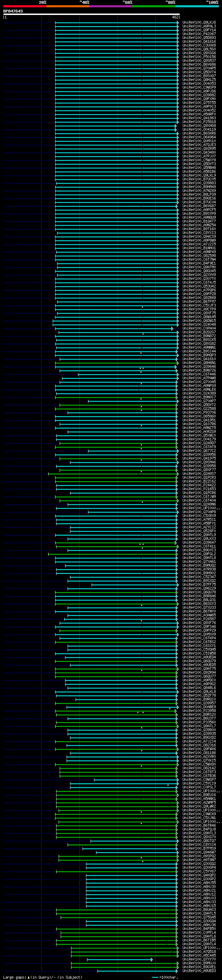Select hit label UniRef100_A9NNN1
The height and width of the screenshot is (980, 222).
(199, 348)
